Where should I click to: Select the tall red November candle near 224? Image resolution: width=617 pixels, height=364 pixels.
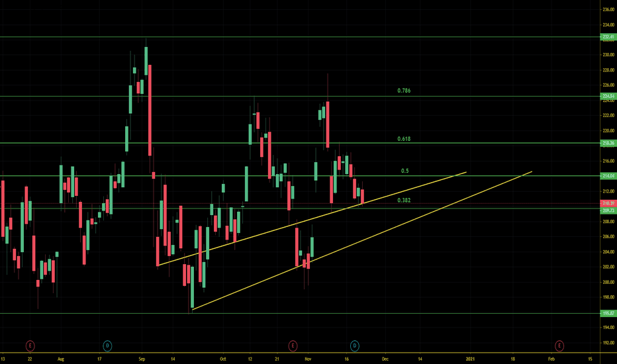coord(328,124)
